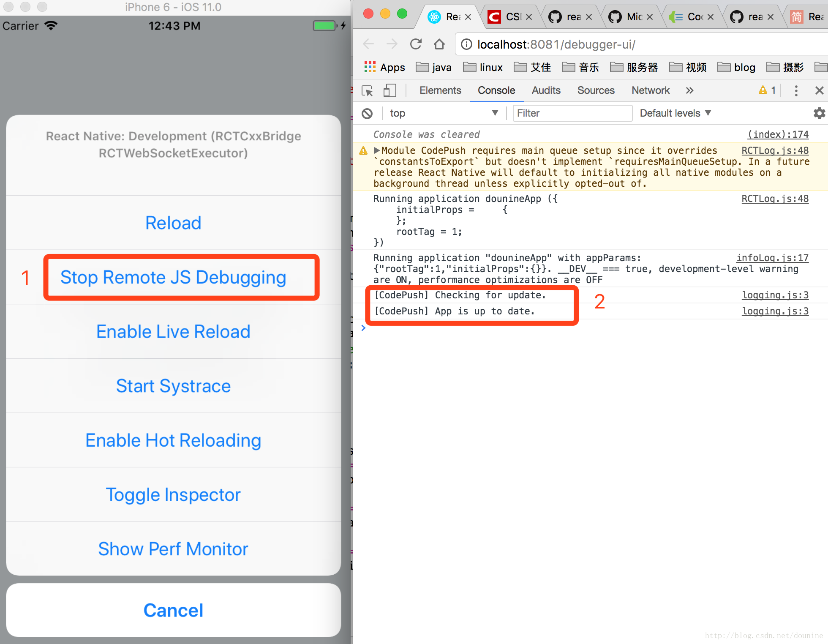Switch to the Sources tab
The height and width of the screenshot is (644, 828).
click(596, 90)
